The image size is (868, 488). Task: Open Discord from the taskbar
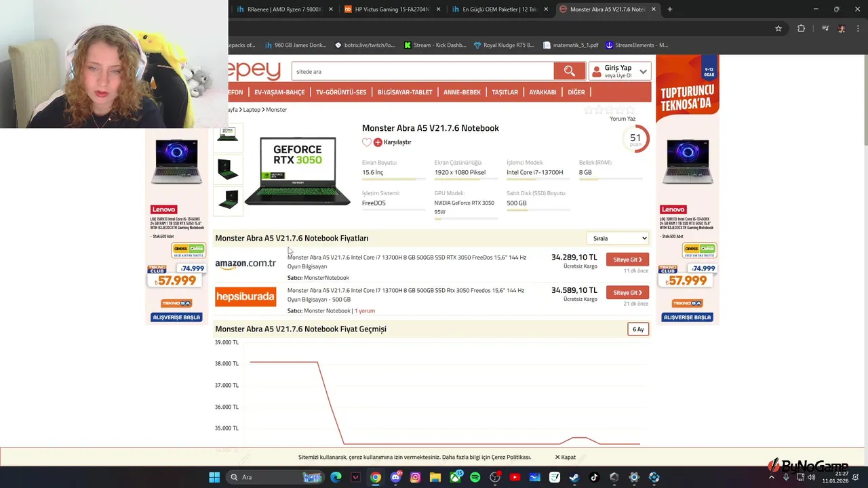click(x=395, y=477)
